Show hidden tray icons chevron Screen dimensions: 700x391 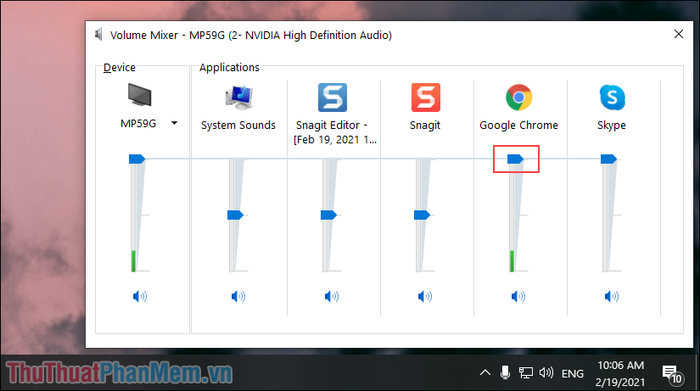[485, 373]
